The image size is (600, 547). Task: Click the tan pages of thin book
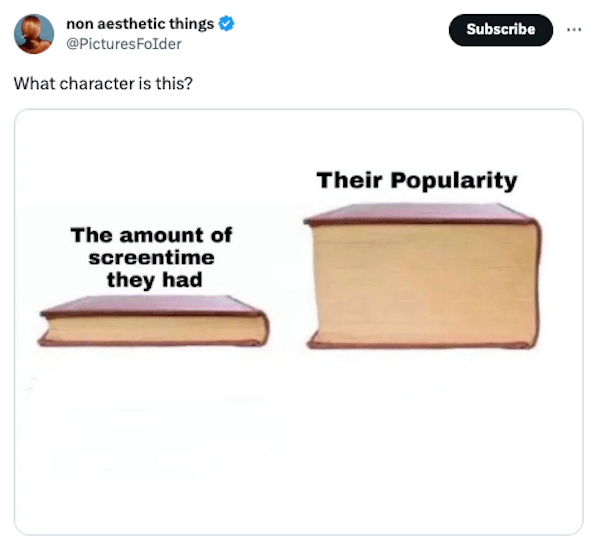tap(150, 329)
